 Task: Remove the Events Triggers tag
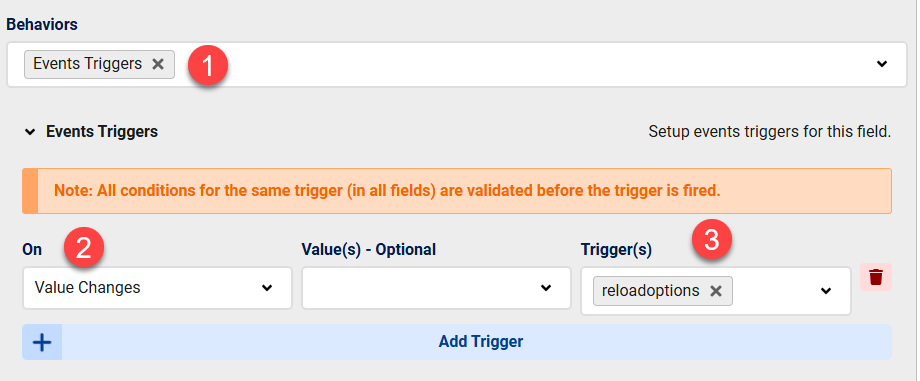click(x=158, y=64)
